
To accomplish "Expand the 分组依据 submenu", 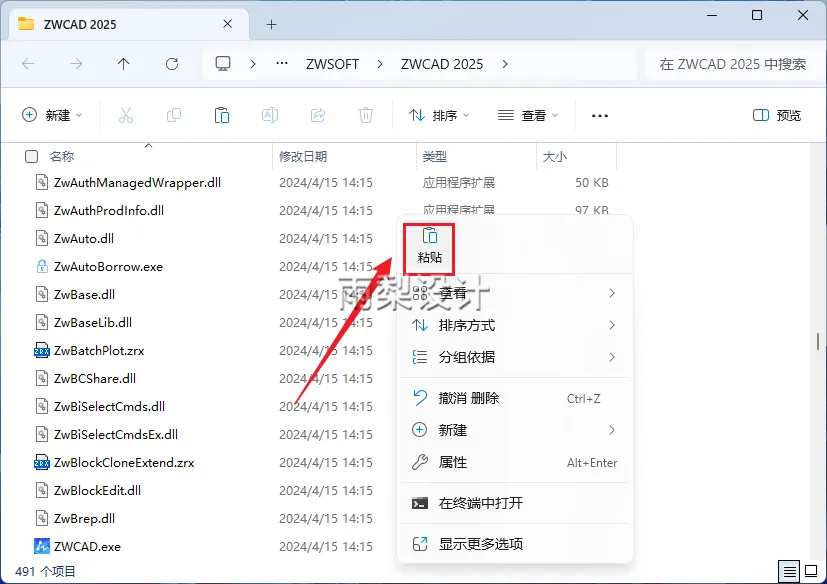I will point(515,357).
